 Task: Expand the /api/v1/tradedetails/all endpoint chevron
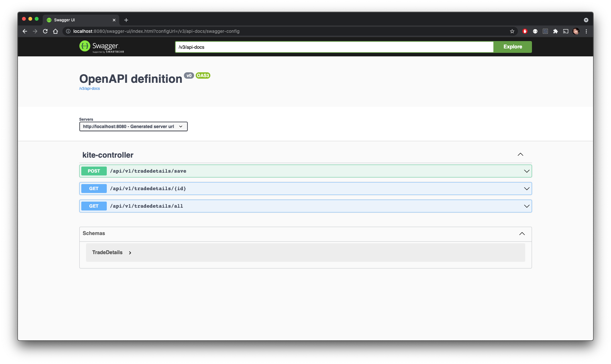(x=527, y=206)
